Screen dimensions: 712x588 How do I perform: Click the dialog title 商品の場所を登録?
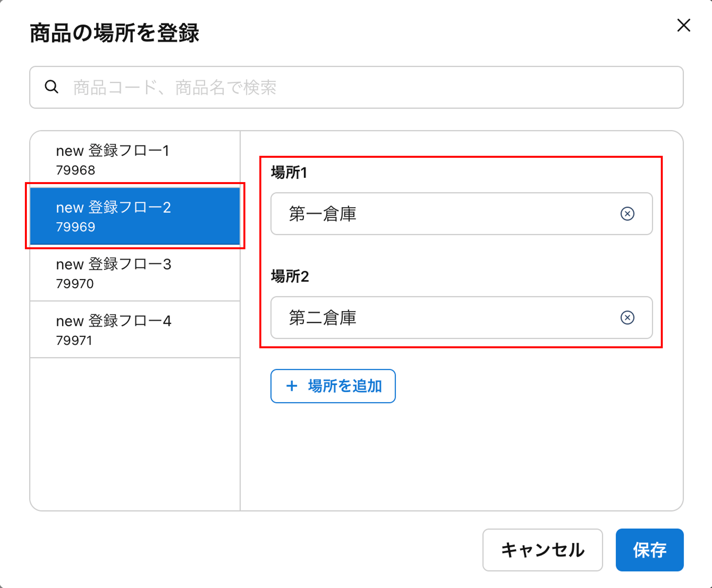[x=114, y=33]
